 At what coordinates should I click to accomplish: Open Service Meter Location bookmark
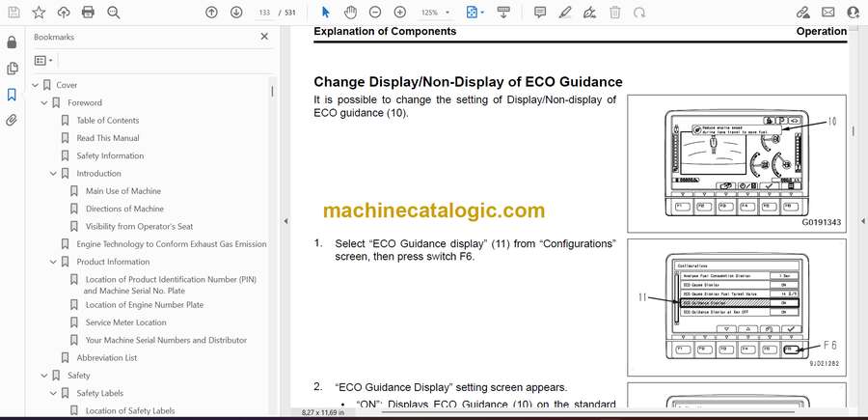[x=125, y=322]
